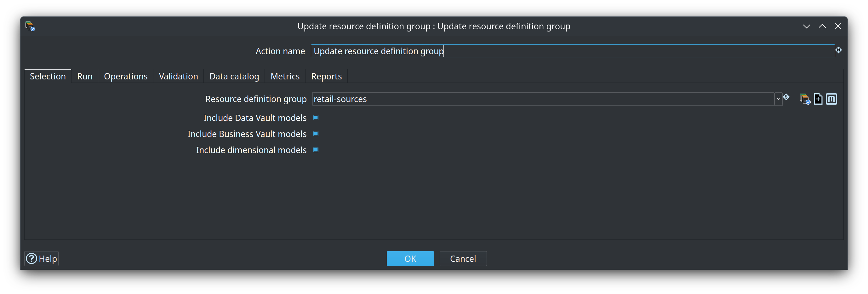This screenshot has width=868, height=294.
Task: Click the Cancel button
Action: 463,259
